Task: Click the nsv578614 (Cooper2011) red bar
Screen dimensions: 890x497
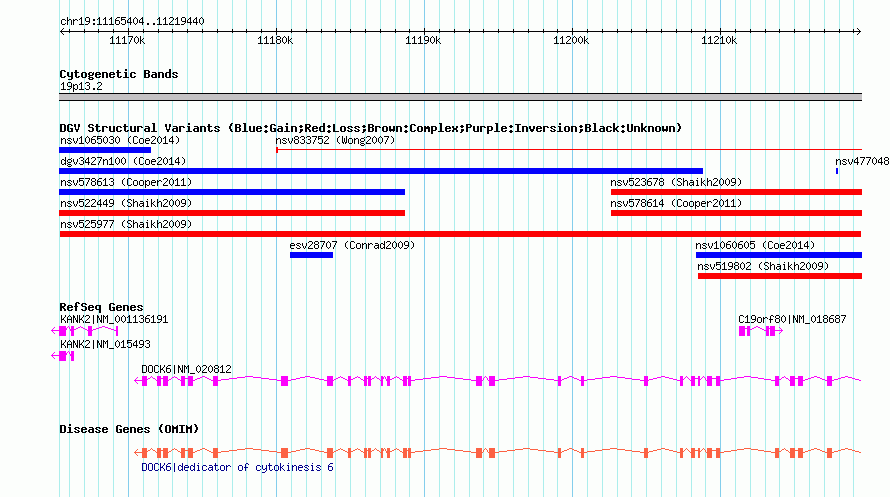Action: (736, 213)
